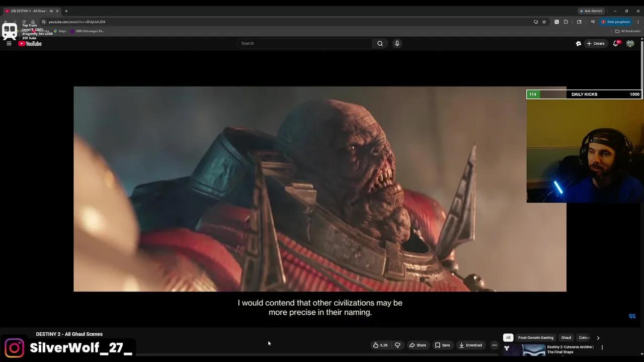Click the Enter passphrase profile button

(616, 22)
